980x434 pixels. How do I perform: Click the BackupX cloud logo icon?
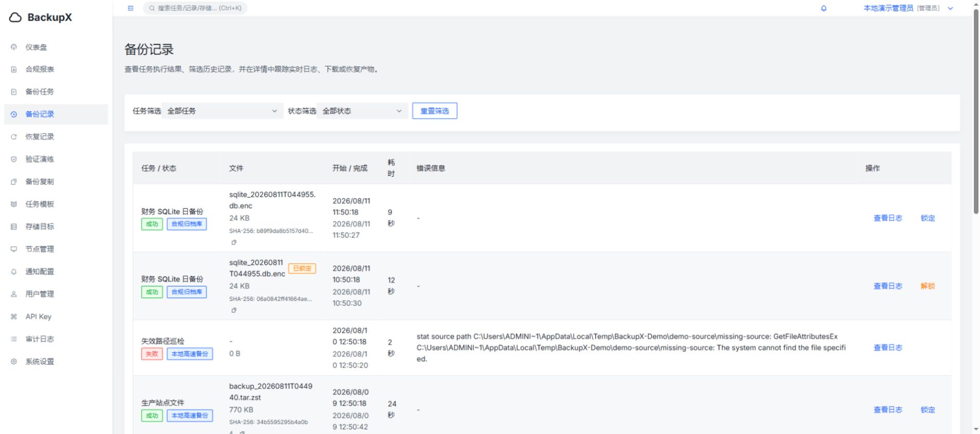coord(15,18)
